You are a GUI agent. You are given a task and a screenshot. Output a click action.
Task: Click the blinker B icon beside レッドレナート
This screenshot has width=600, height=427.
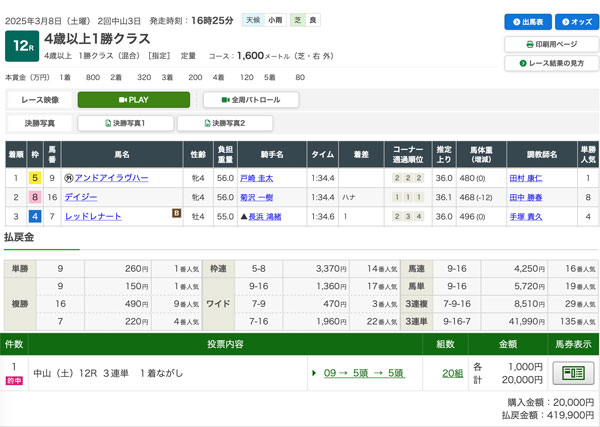tap(177, 215)
